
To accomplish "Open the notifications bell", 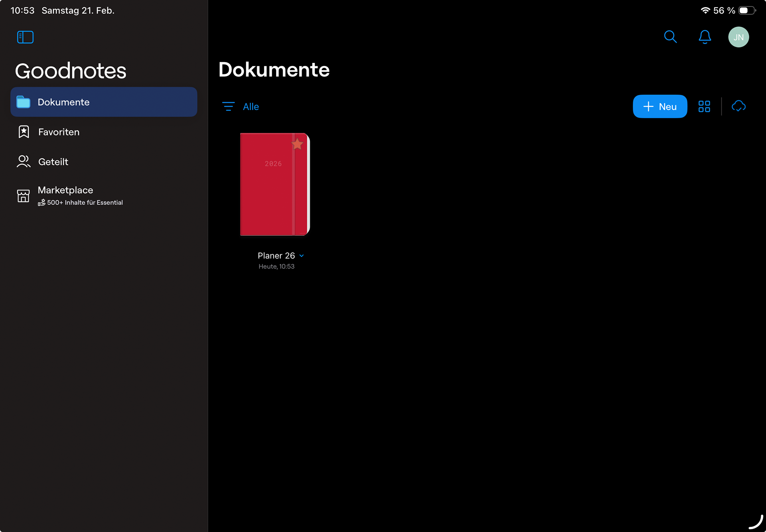I will click(705, 37).
